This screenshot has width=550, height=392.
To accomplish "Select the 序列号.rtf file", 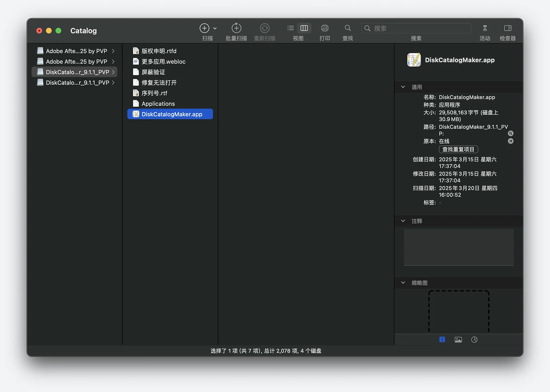I will pyautogui.click(x=170, y=93).
